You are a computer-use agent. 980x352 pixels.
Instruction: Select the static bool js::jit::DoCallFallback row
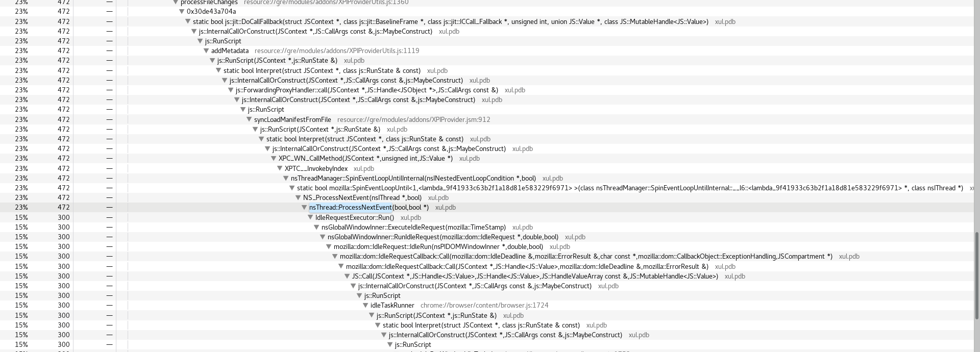[x=486, y=21]
